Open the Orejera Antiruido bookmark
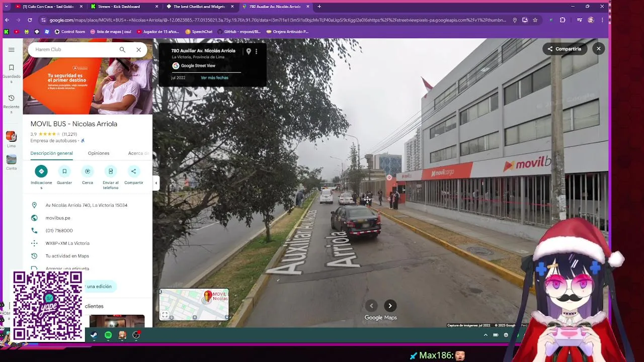644x362 pixels. tap(287, 32)
